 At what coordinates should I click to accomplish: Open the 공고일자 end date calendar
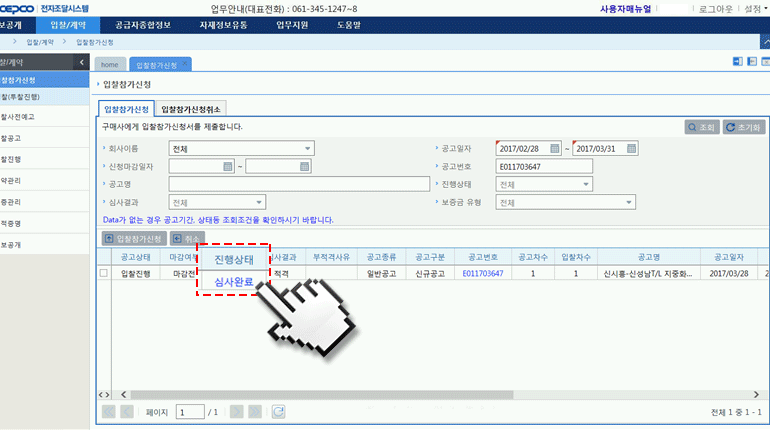click(632, 148)
